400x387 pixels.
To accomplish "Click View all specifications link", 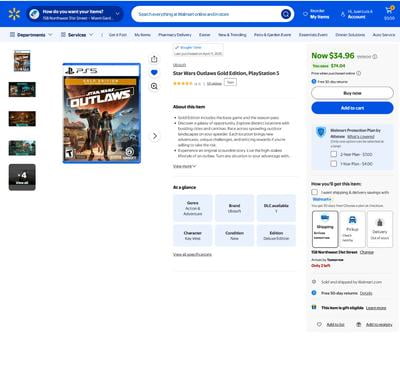I will 192,254.
